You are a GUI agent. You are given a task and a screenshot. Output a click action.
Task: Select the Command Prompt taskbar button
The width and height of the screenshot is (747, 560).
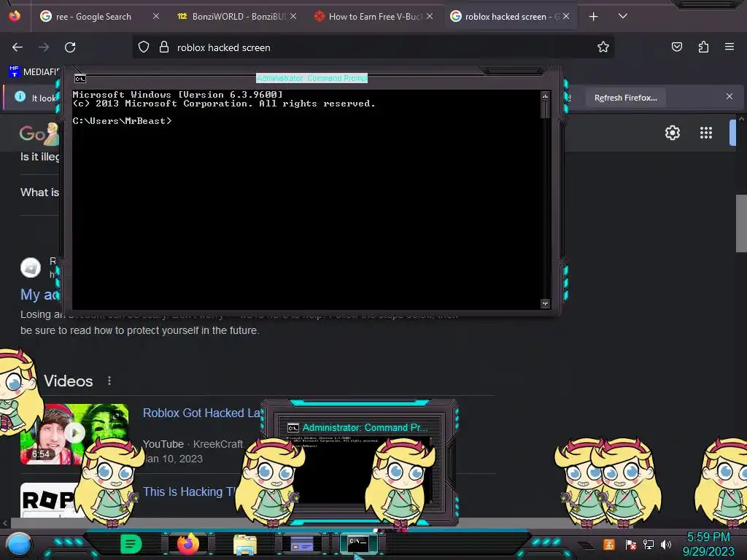click(x=359, y=542)
